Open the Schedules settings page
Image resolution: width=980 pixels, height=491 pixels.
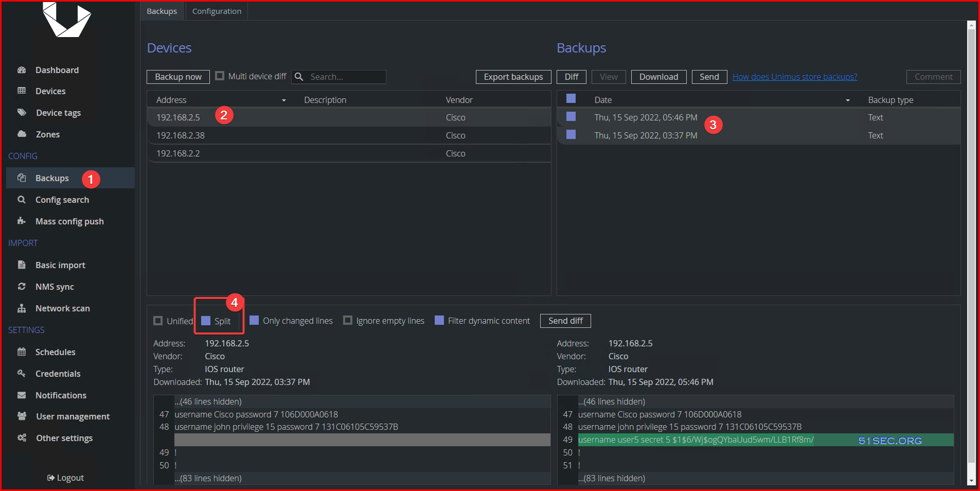[x=56, y=352]
